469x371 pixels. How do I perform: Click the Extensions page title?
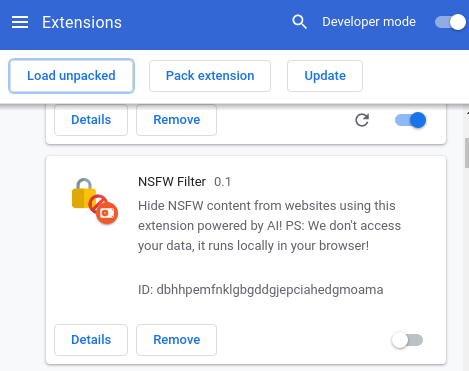(82, 22)
